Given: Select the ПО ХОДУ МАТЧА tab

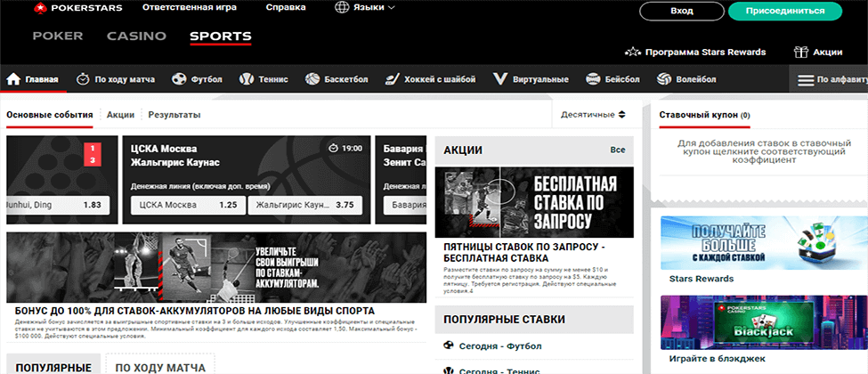Looking at the screenshot, I should pos(160,366).
